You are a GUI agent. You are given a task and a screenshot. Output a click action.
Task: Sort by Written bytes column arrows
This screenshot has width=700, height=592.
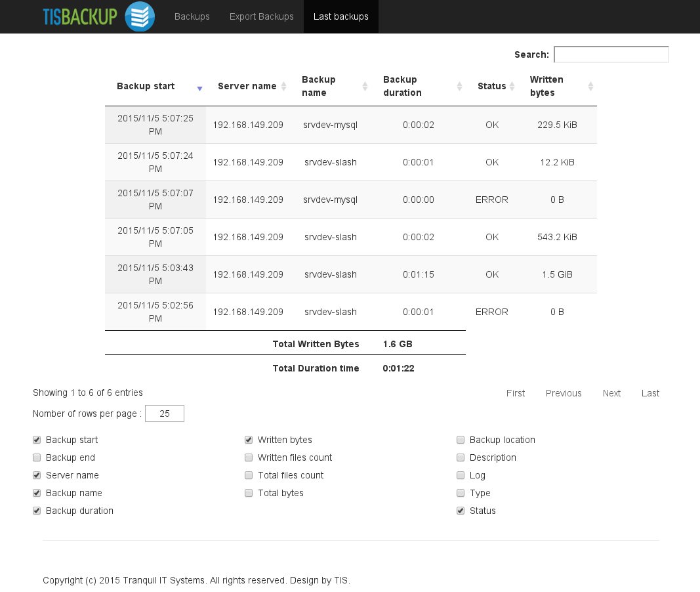590,87
